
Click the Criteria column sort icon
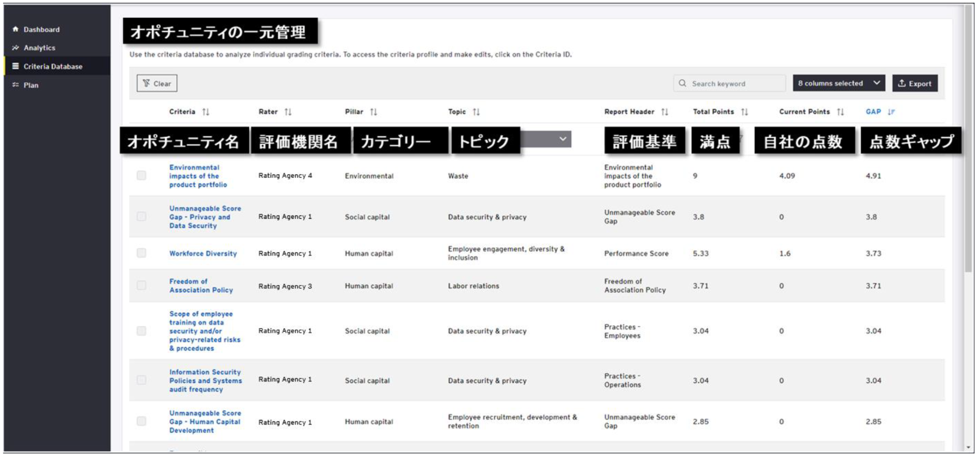(206, 112)
